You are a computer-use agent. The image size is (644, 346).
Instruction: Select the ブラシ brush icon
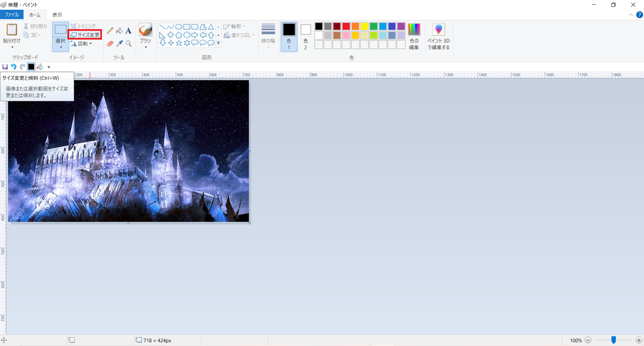point(145,29)
